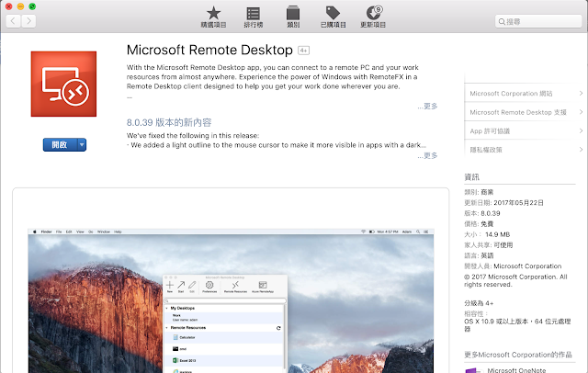Click the Microsoft Corporation developer info line
Screen dimensions: 588x373
[x=513, y=266]
